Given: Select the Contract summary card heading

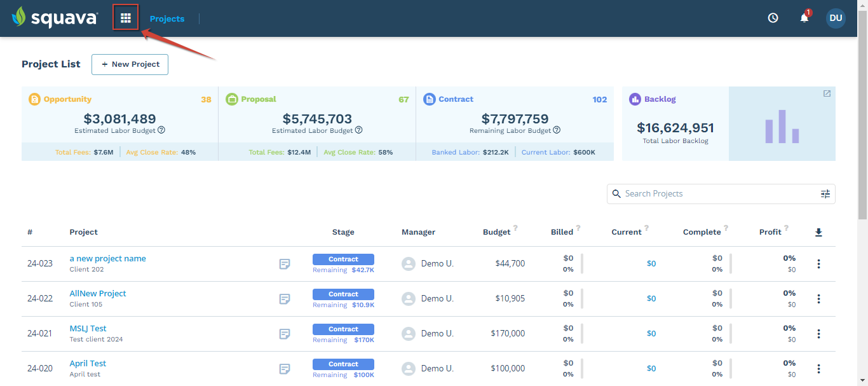Looking at the screenshot, I should (456, 99).
